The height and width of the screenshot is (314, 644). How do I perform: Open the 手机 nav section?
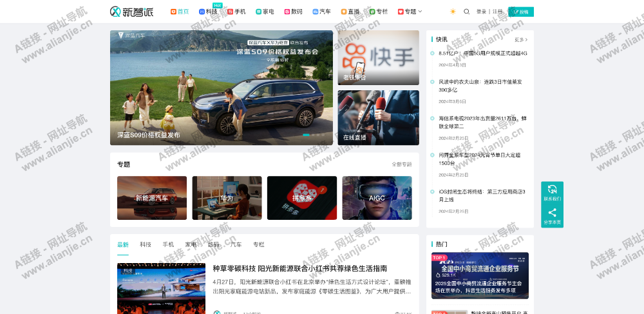coord(236,12)
